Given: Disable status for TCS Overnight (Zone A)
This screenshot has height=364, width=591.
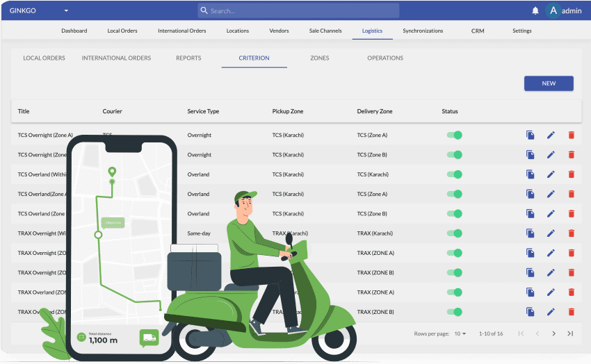Looking at the screenshot, I should point(454,135).
